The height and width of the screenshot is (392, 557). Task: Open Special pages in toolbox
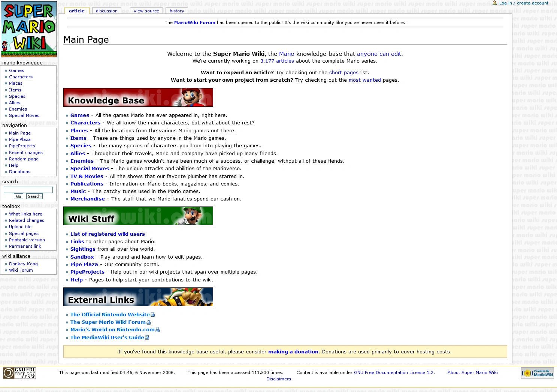click(24, 233)
